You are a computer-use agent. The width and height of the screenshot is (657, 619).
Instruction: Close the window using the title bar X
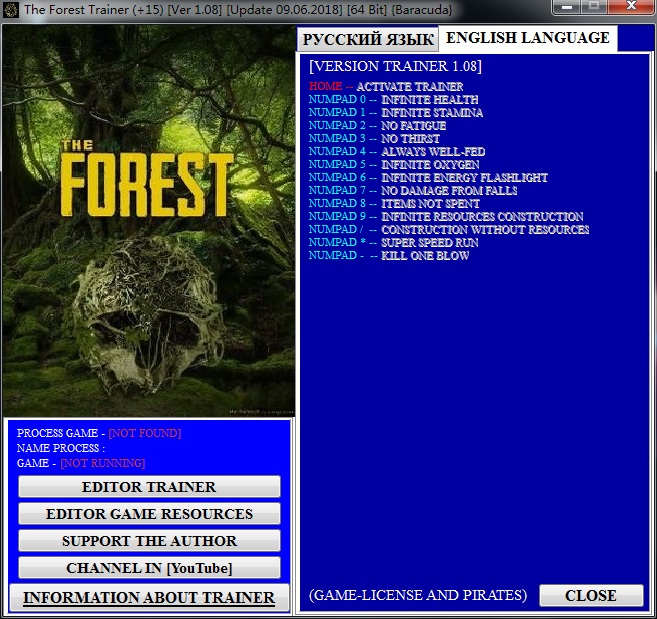point(633,8)
